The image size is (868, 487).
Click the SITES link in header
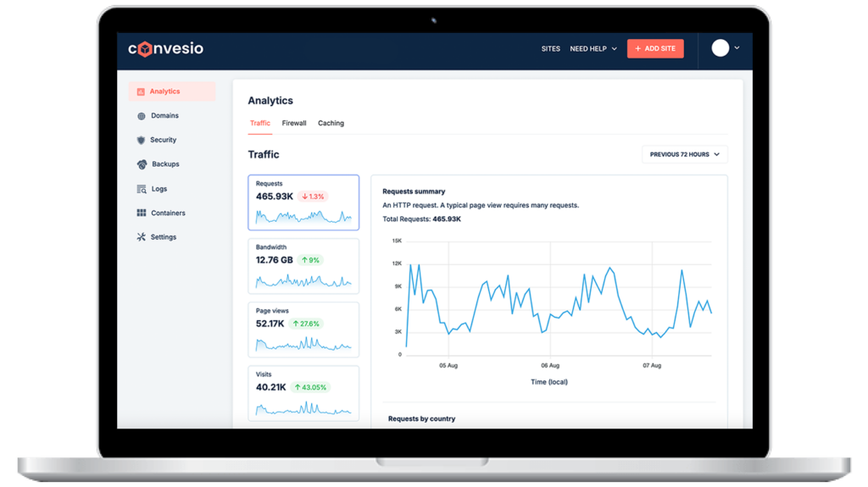[551, 49]
